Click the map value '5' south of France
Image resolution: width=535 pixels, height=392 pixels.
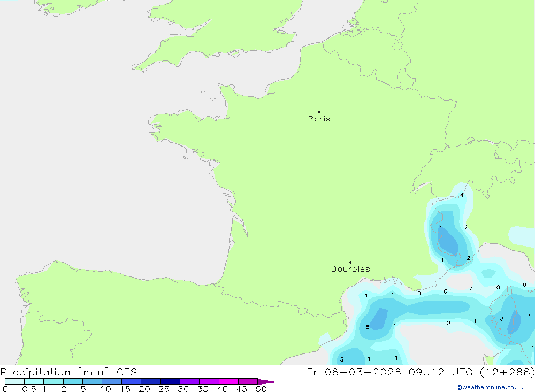point(368,327)
